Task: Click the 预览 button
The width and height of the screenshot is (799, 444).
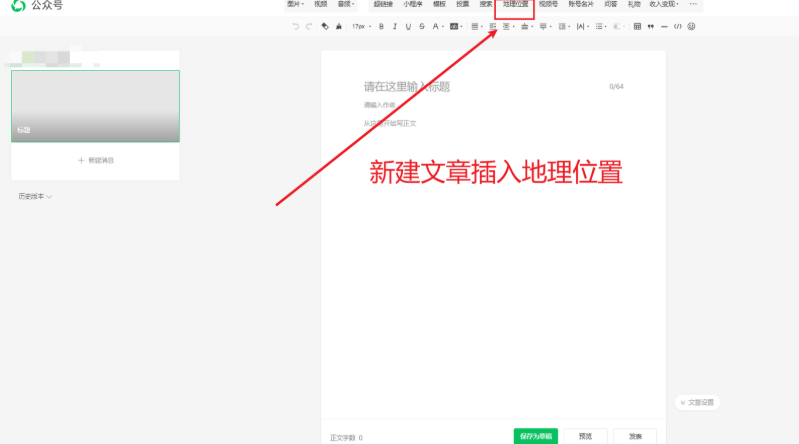Action: pyautogui.click(x=585, y=436)
